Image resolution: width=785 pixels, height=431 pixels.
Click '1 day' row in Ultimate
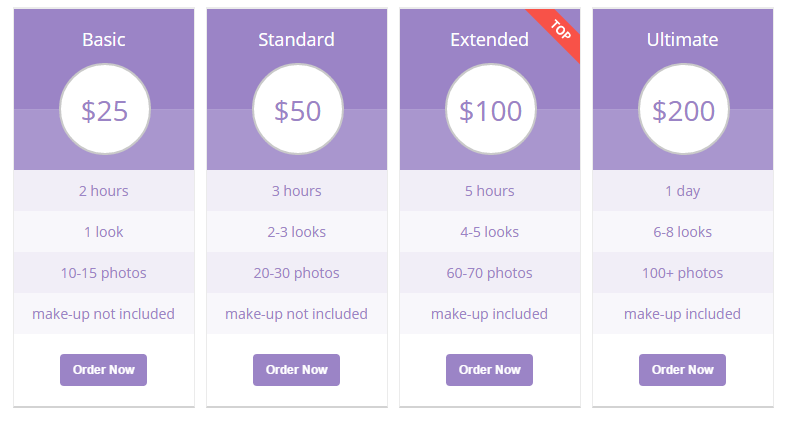[682, 191]
